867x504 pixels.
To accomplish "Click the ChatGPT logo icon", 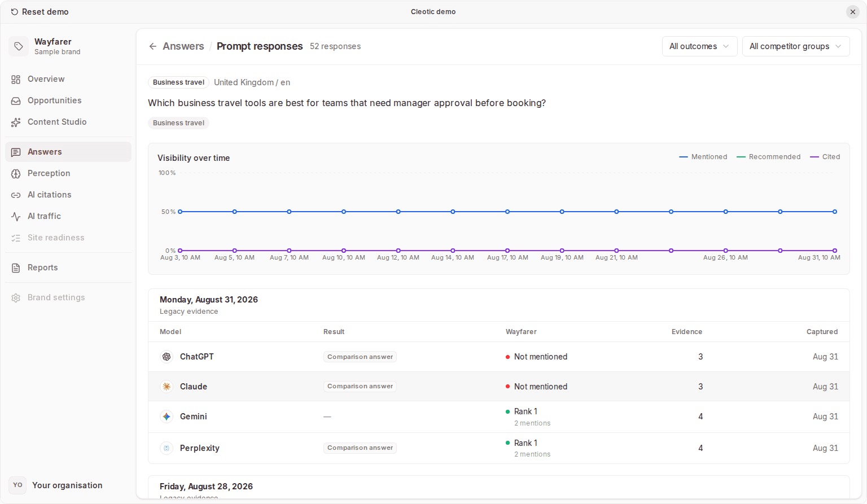I will coord(167,357).
